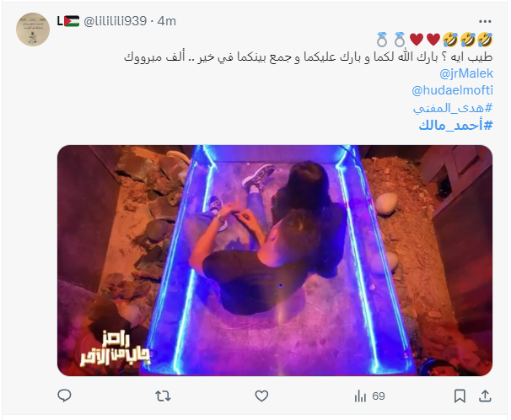Image resolution: width=511 pixels, height=420 pixels.
Task: Play the embedded video of the blue glass floor
Action: click(275, 261)
